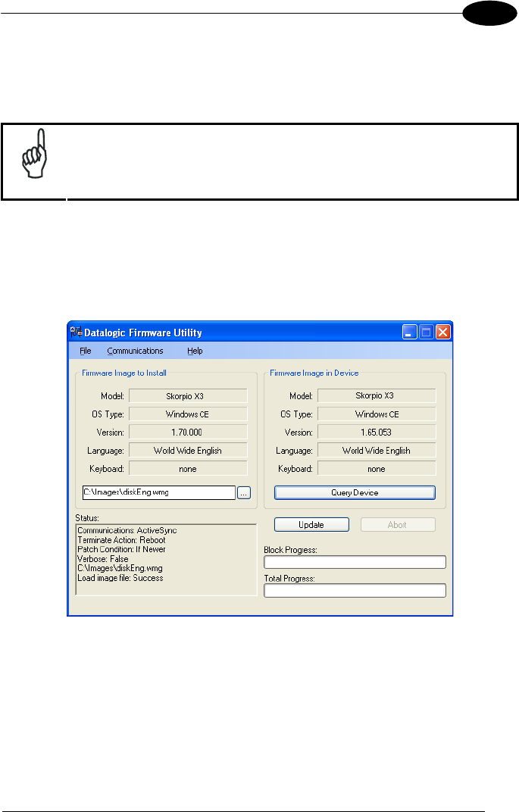Click the Status log text box

point(166,560)
